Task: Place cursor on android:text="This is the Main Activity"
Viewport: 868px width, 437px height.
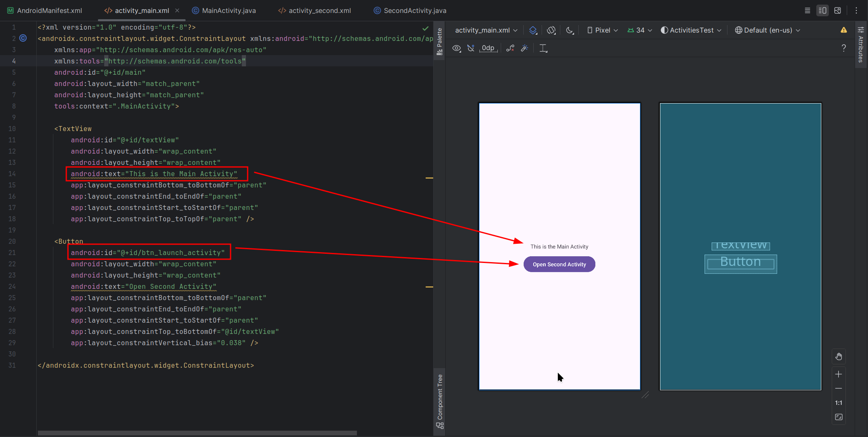Action: [x=154, y=174]
